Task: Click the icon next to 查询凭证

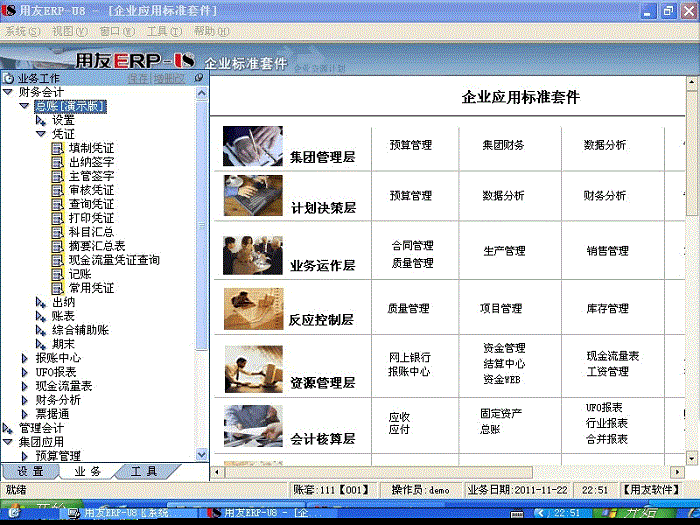Action: (58, 204)
